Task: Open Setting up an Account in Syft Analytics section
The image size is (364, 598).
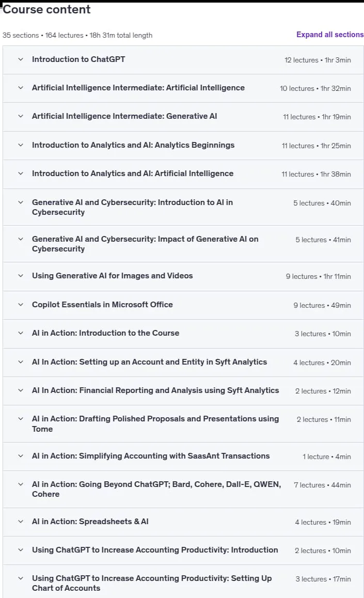Action: [149, 362]
